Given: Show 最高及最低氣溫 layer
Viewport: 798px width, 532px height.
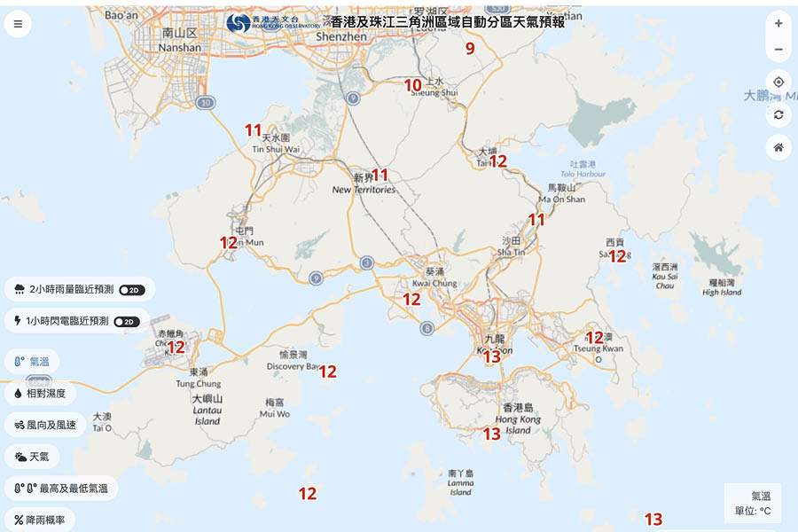Looking at the screenshot, I should 61,489.
